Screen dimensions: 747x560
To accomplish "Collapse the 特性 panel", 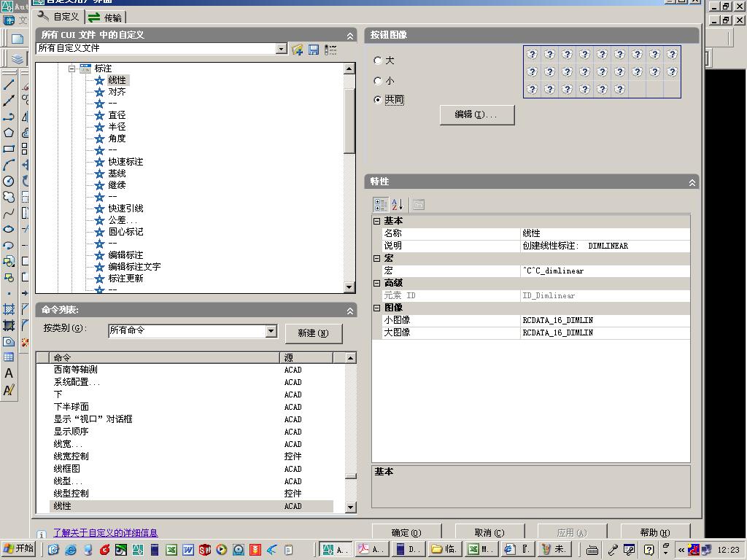I will pos(692,182).
